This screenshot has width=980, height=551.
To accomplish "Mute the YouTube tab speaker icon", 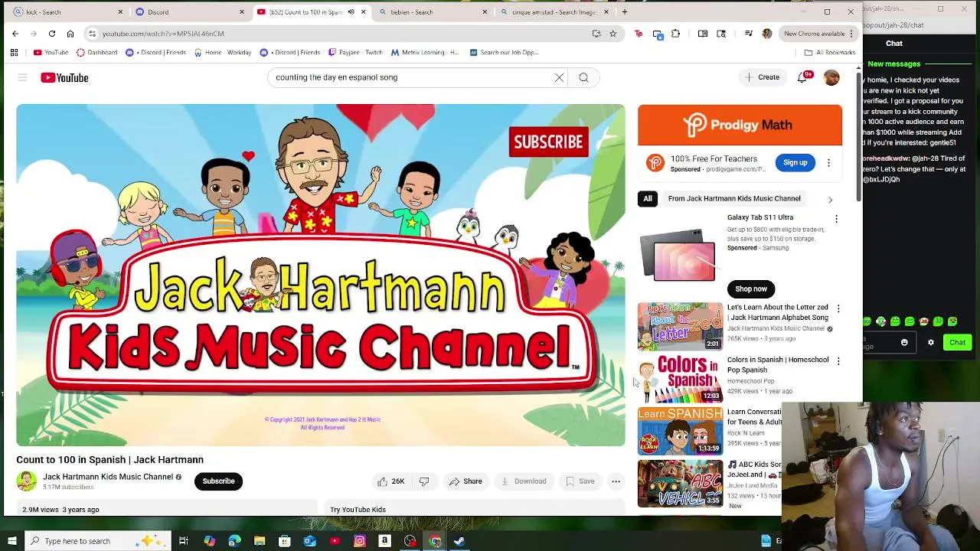I will [351, 11].
